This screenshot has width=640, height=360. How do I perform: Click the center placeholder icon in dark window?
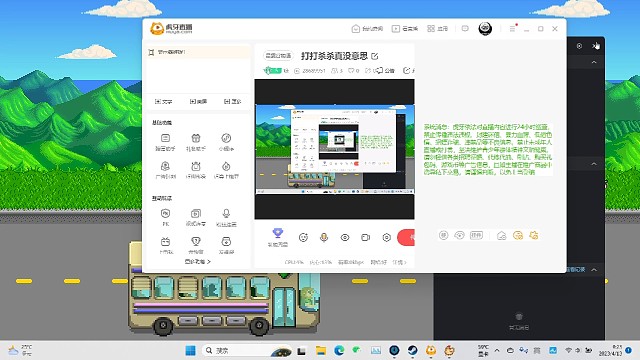[x=519, y=317]
